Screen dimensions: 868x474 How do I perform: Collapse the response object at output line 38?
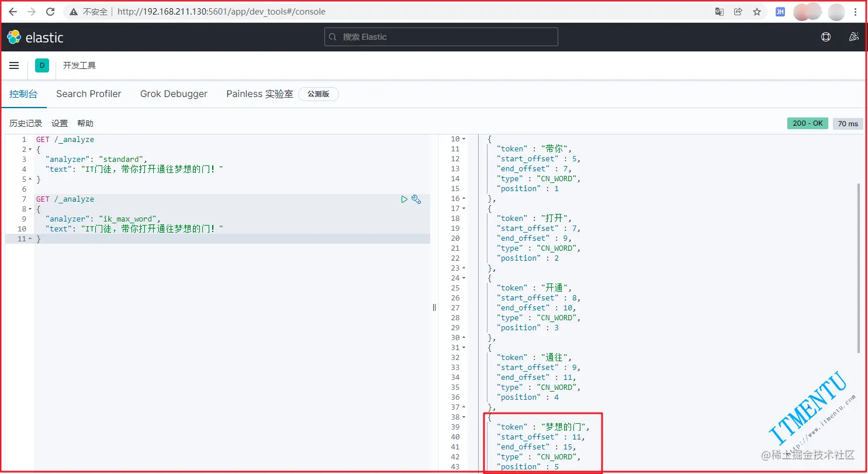tap(464, 417)
